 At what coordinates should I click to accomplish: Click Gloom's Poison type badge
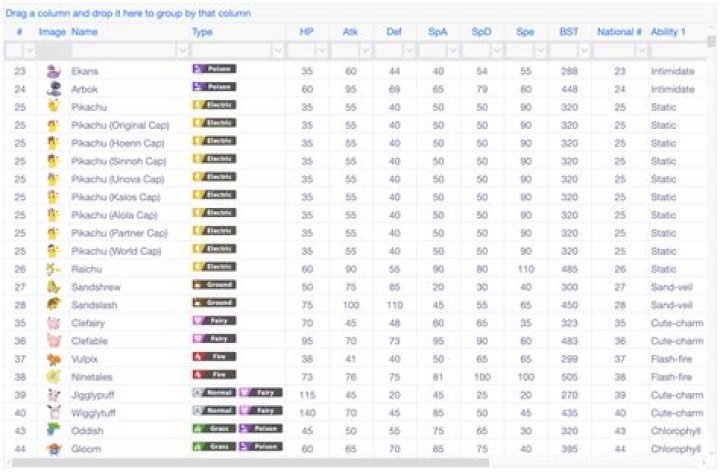tap(260, 446)
